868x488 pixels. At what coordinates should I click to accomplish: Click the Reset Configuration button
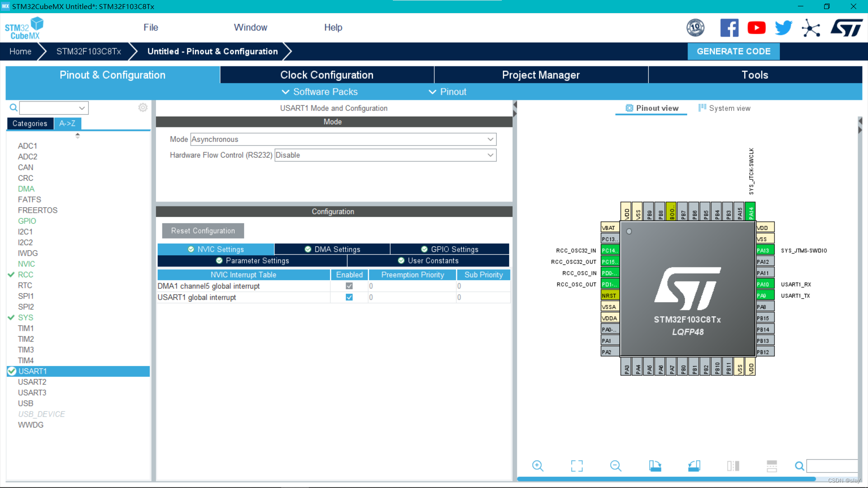203,231
